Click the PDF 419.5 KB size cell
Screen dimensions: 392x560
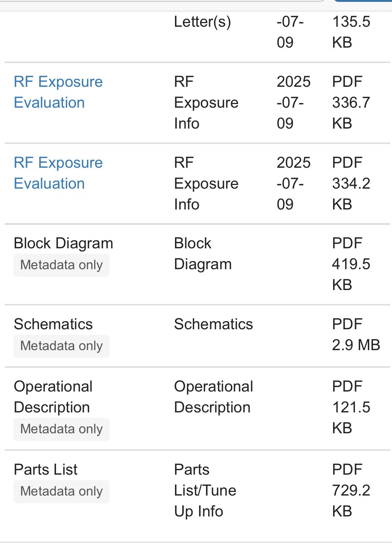click(351, 264)
